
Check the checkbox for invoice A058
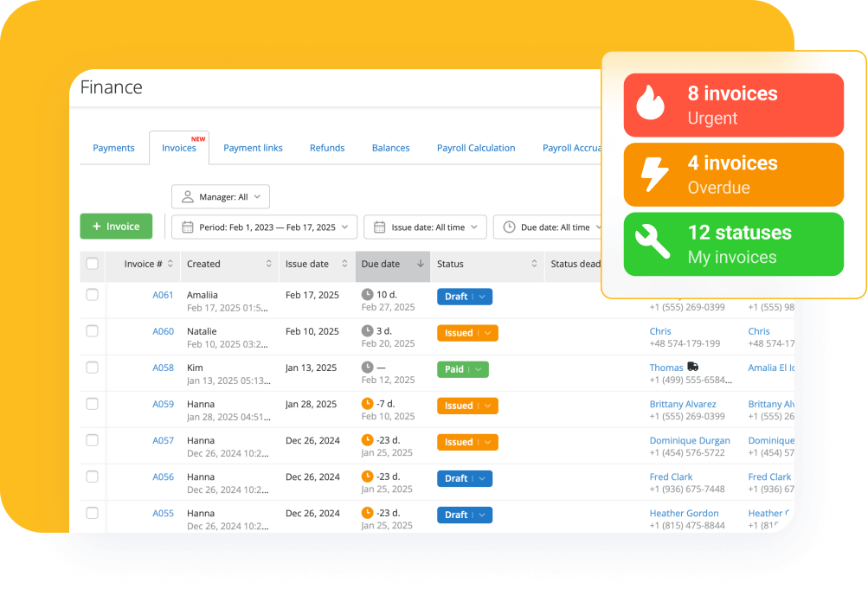93,368
